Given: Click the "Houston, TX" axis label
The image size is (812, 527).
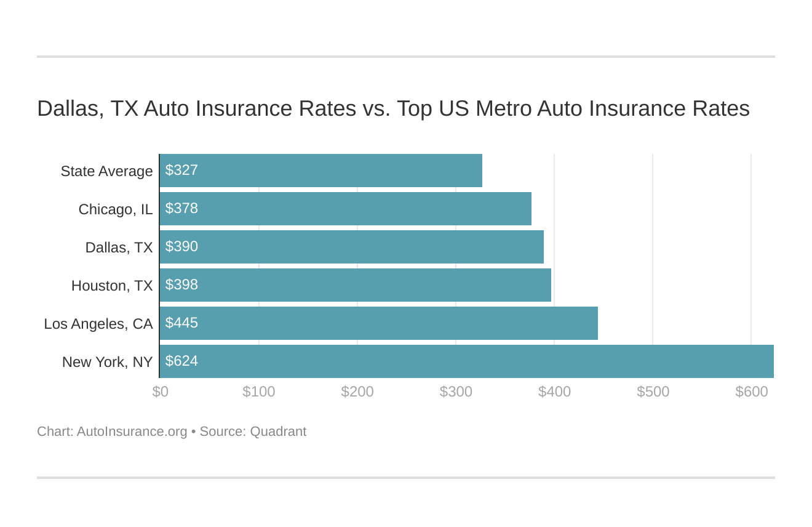Looking at the screenshot, I should [x=112, y=286].
